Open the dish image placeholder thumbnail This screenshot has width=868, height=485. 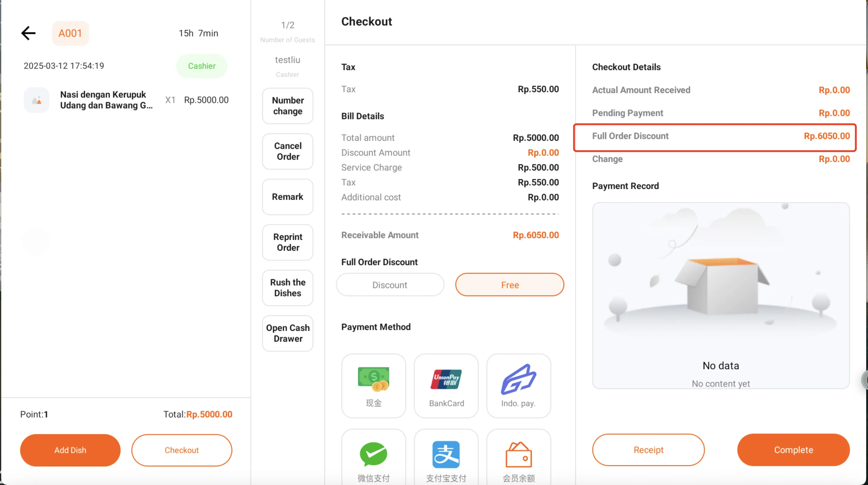coord(36,100)
